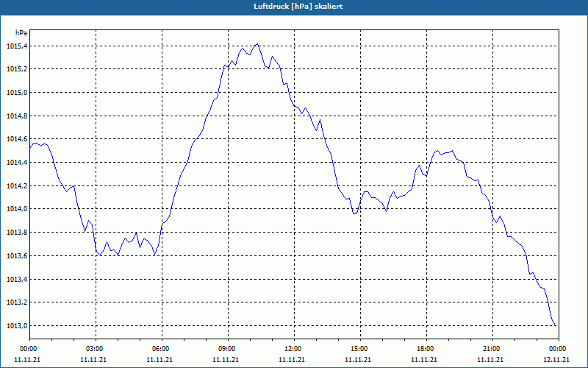Screen dimensions: 588x368
Task: Click the 15:00 time axis label
Action: 360,349
